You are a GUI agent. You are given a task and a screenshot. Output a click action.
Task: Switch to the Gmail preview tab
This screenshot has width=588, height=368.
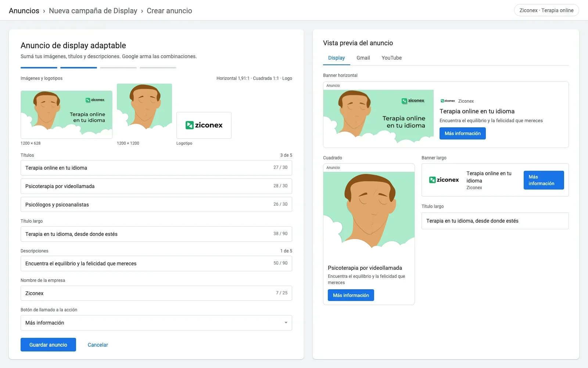pyautogui.click(x=363, y=58)
